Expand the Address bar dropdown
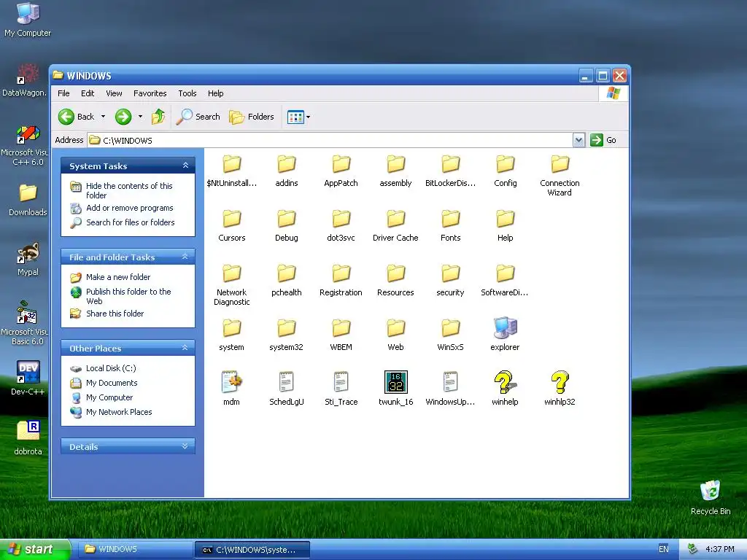This screenshot has height=560, width=747. coord(578,140)
